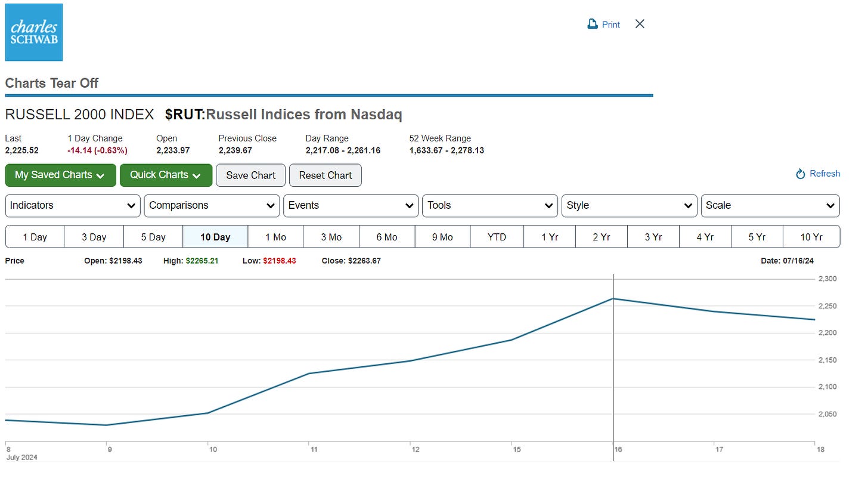This screenshot has width=868, height=497.
Task: Select the 6 Mo timeframe tab
Action: tap(387, 237)
